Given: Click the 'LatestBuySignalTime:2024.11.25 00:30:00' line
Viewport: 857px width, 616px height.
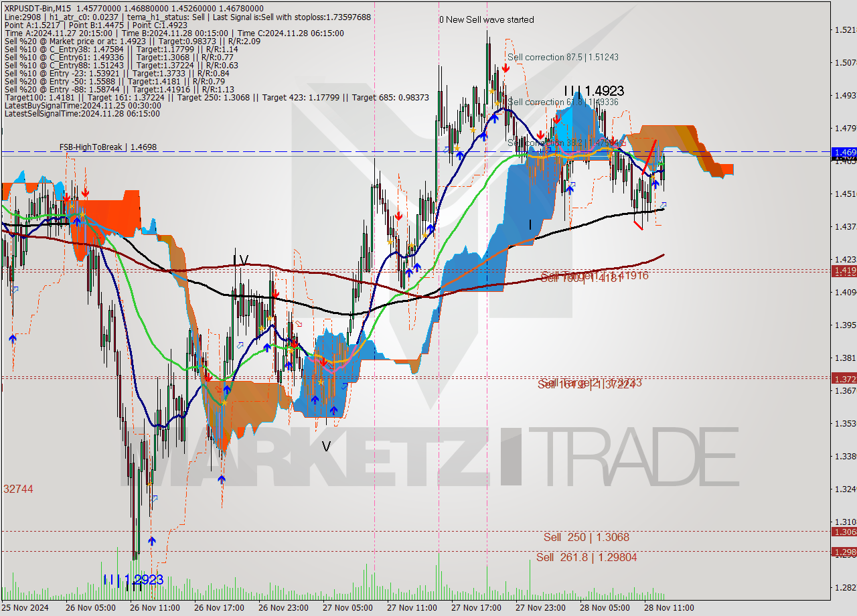Looking at the screenshot, I should (82, 105).
